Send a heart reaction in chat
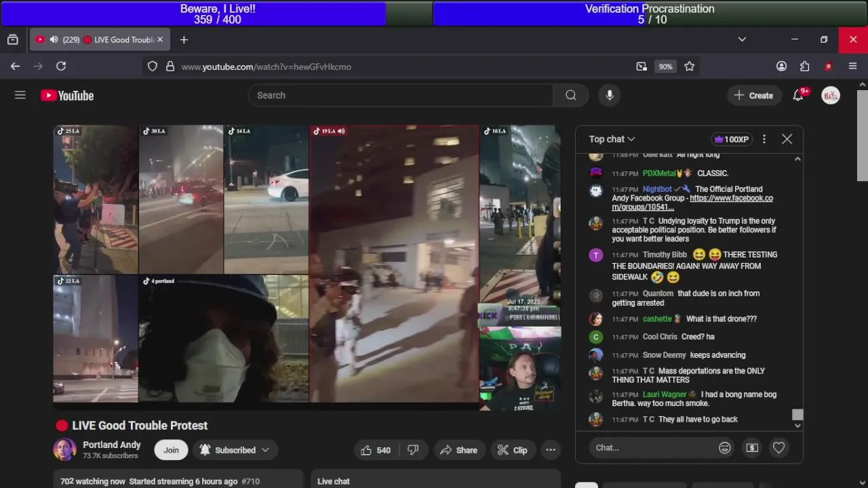Image resolution: width=868 pixels, height=488 pixels. (778, 447)
